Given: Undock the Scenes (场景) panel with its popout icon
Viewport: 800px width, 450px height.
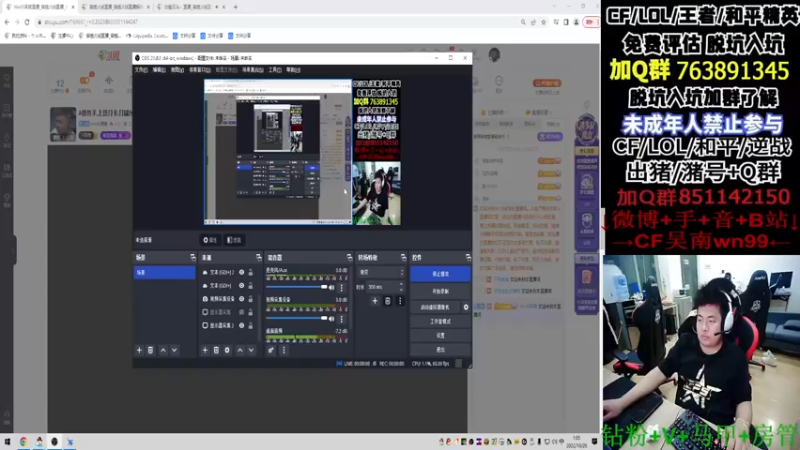Looking at the screenshot, I should coord(192,258).
